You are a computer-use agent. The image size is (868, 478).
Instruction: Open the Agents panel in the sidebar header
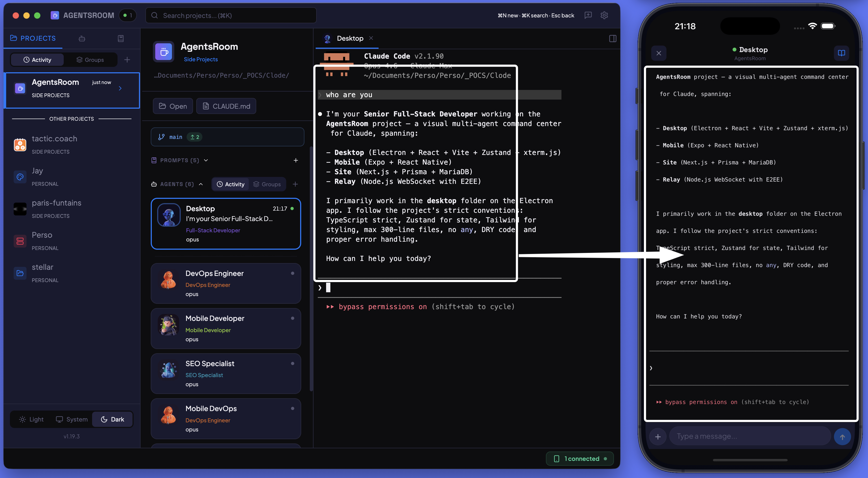coord(82,38)
